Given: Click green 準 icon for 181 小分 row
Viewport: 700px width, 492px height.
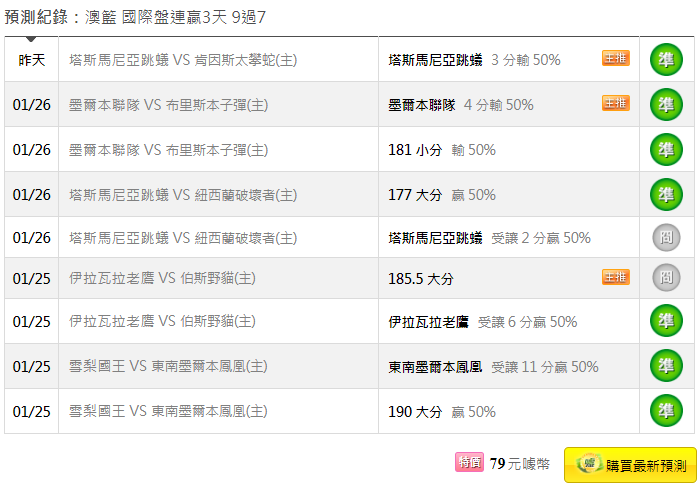Looking at the screenshot, I should coord(666,150).
